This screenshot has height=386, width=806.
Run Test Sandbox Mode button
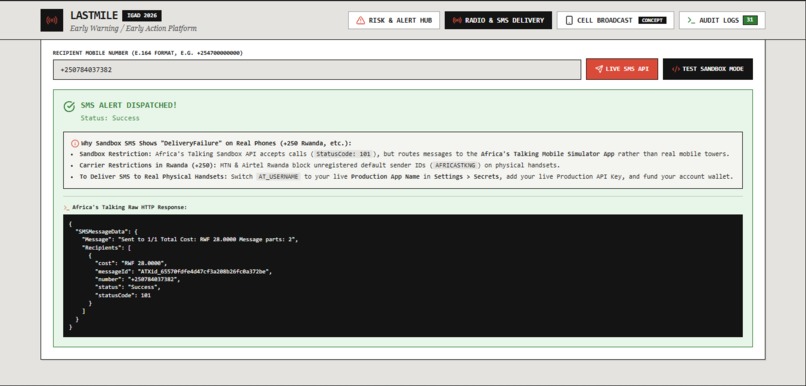[x=707, y=69]
